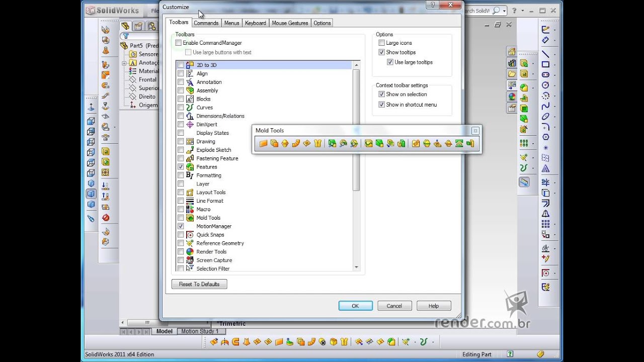Click Offset Surface icon in Mold Tools
644x362 pixels.
click(274, 143)
